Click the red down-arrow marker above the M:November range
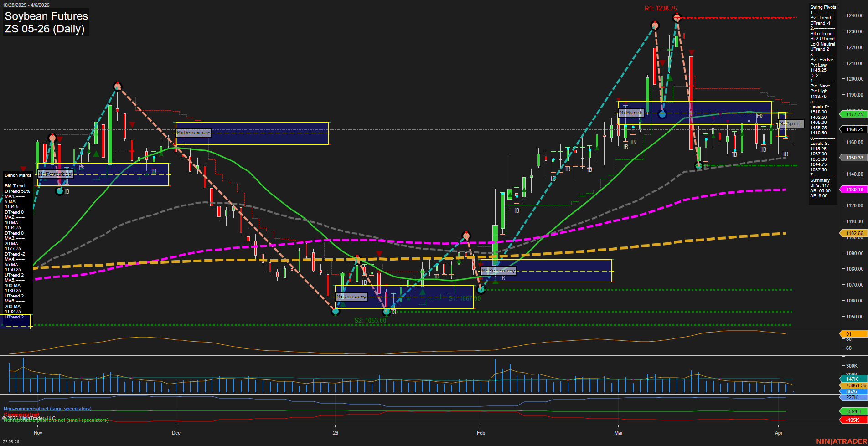Viewport: 868px width, 446px height. tap(59, 138)
